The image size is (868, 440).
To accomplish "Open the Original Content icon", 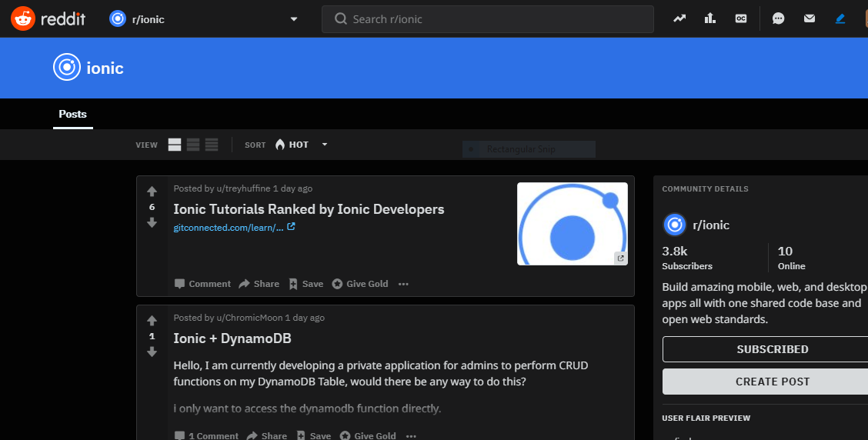I will coord(741,19).
